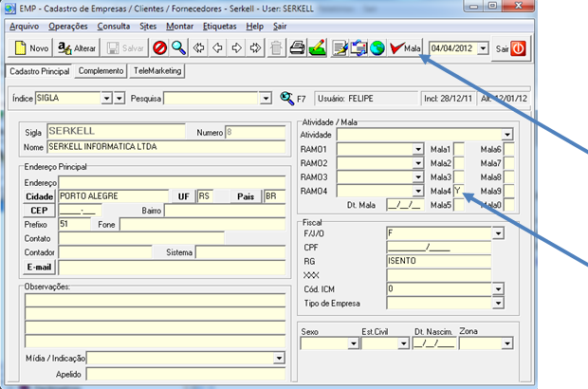Click the Bairro input field

point(225,211)
